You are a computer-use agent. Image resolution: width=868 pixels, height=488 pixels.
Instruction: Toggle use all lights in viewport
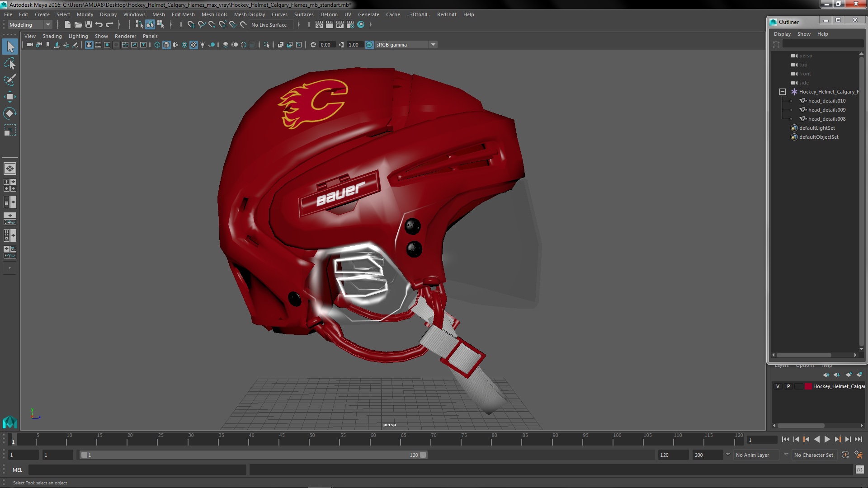(x=203, y=45)
